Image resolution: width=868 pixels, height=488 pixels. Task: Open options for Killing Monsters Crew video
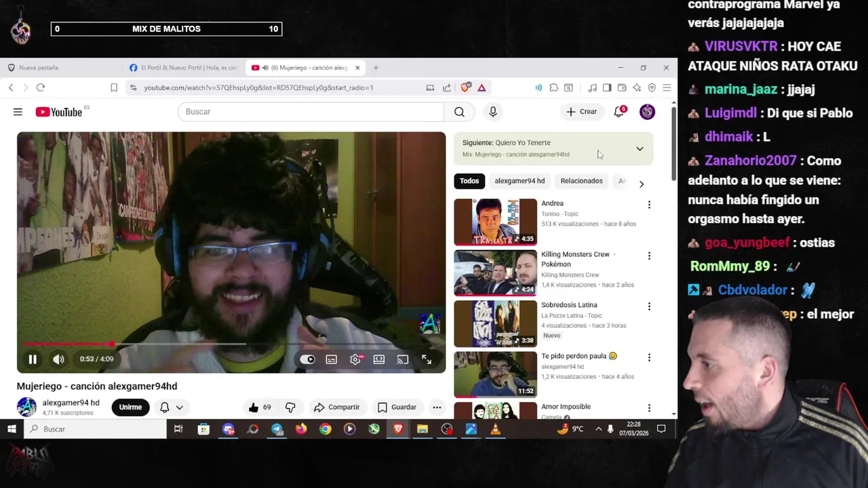pos(649,256)
